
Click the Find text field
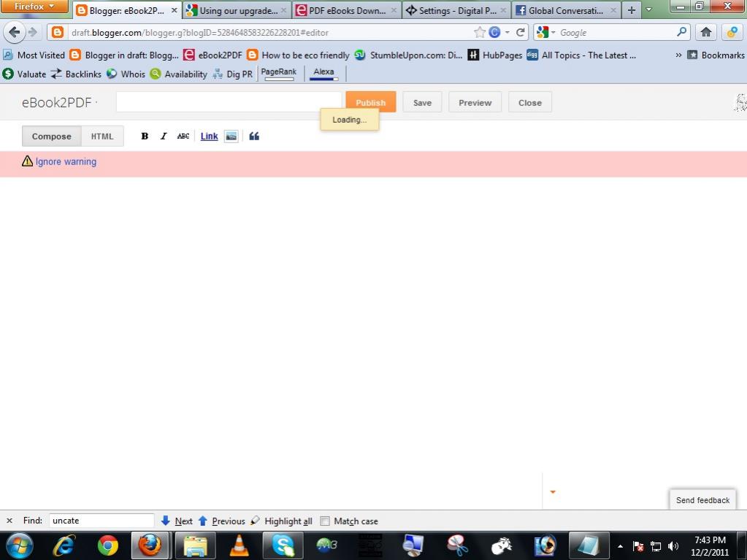(x=101, y=521)
